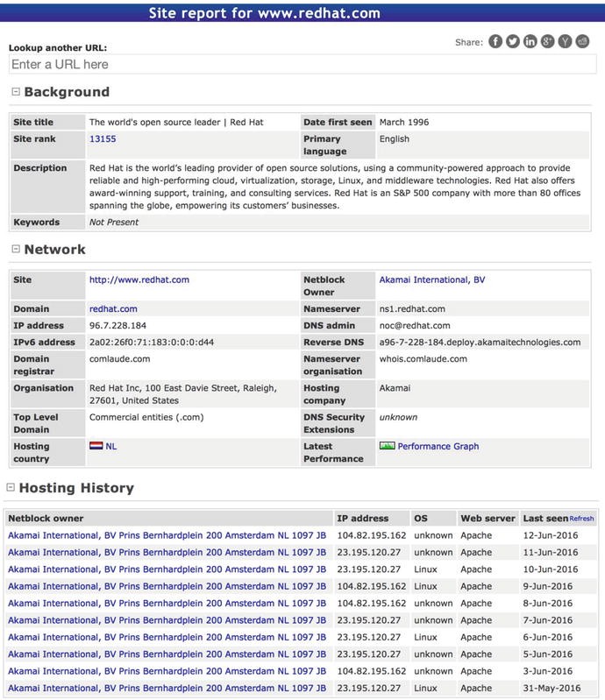This screenshot has height=700, width=605.
Task: Open site rank 13155 link
Action: (x=103, y=138)
